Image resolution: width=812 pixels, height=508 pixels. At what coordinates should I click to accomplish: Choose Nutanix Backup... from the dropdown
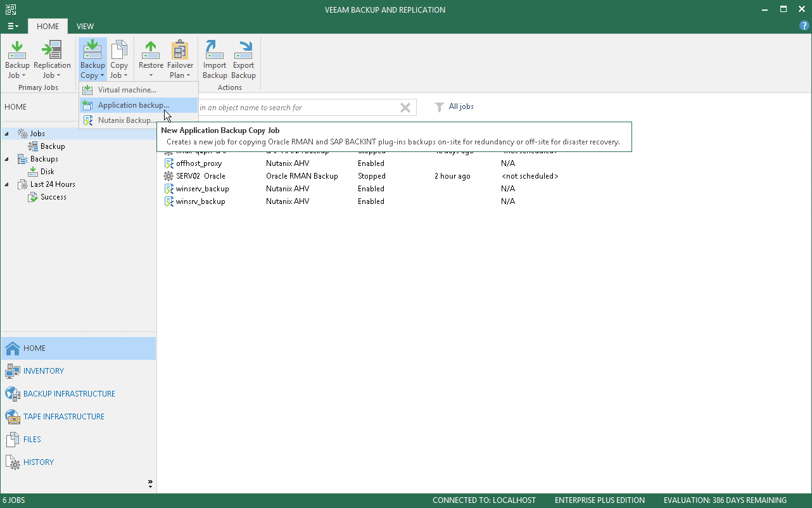[139, 120]
